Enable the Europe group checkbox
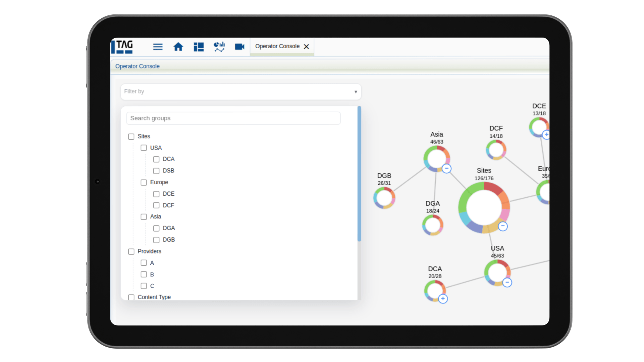 [x=144, y=182]
